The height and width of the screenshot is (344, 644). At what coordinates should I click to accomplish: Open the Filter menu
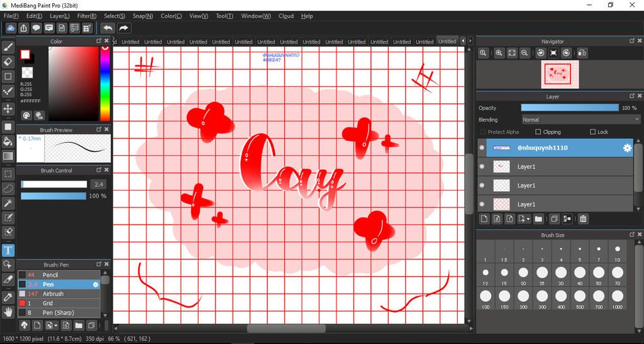coord(87,16)
